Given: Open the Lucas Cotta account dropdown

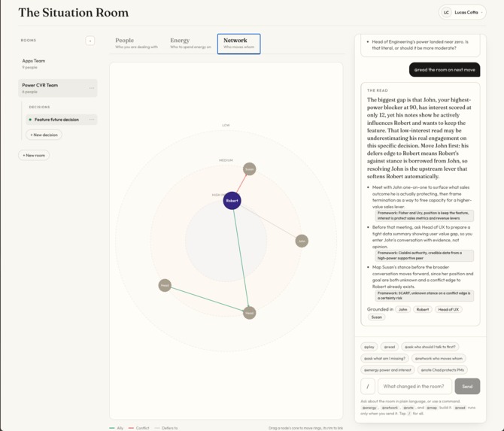Looking at the screenshot, I should pos(463,13).
